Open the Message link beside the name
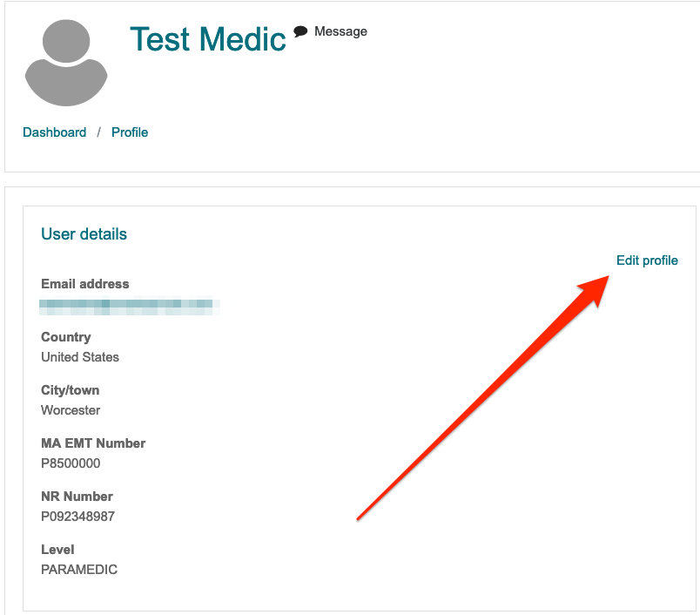Viewport: 700px width, 615px height. click(340, 31)
